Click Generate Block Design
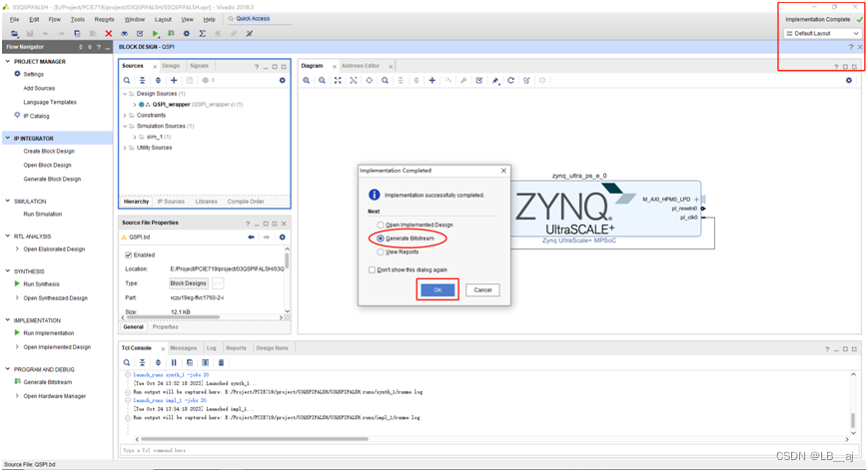The height and width of the screenshot is (472, 868). click(x=52, y=180)
